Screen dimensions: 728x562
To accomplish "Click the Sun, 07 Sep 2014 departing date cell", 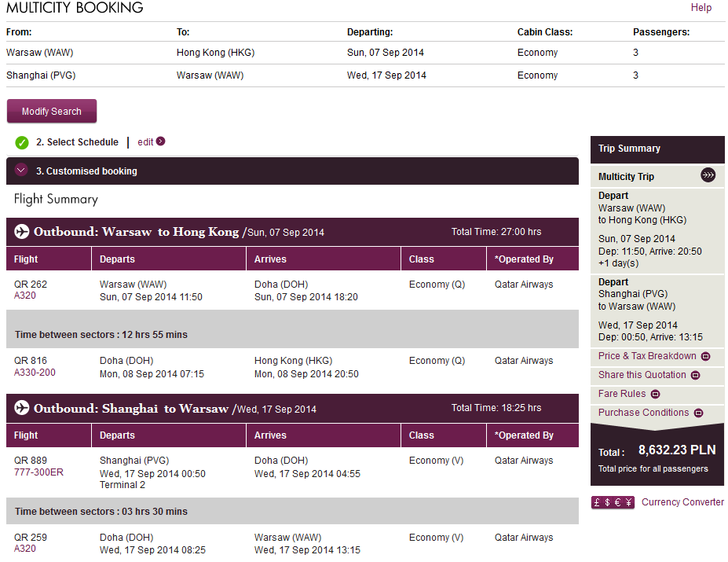I will tap(386, 53).
